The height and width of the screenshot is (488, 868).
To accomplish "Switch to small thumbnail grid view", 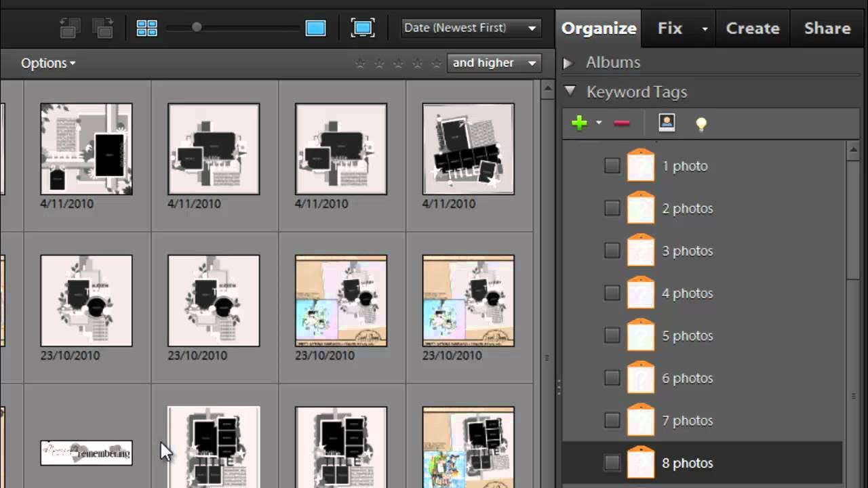I will tap(146, 28).
